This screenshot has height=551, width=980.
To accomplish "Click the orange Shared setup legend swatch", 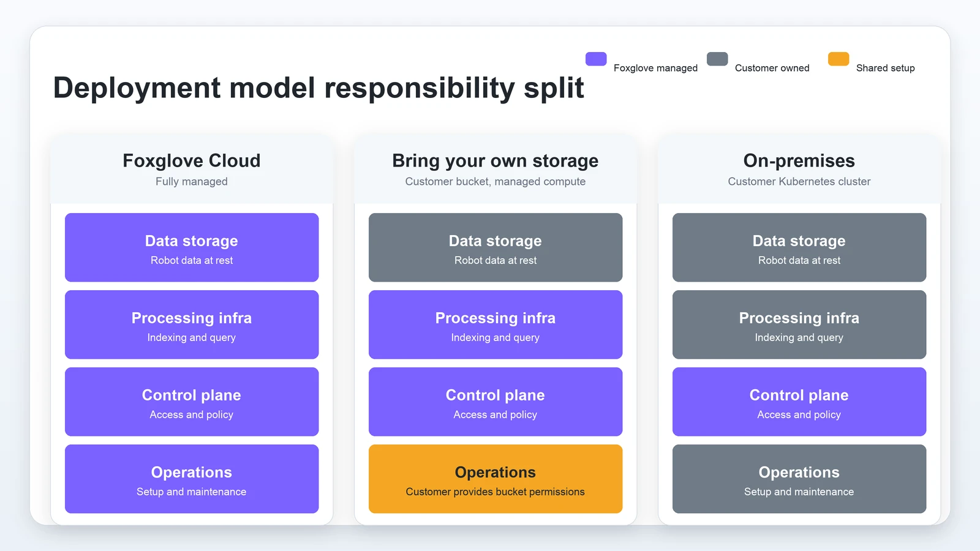I will (839, 59).
